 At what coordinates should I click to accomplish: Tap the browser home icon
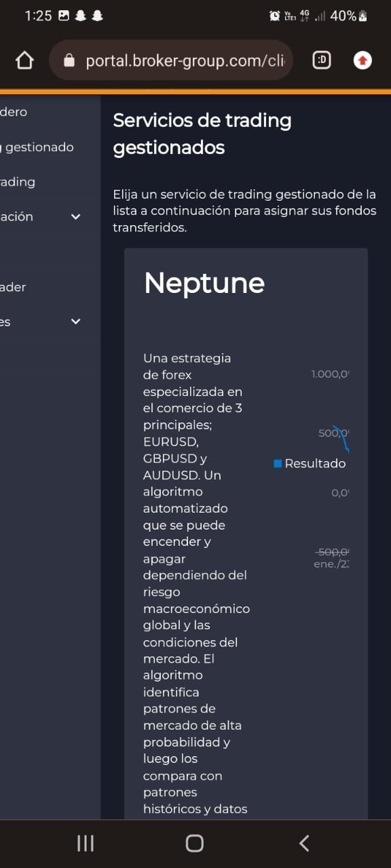click(24, 61)
